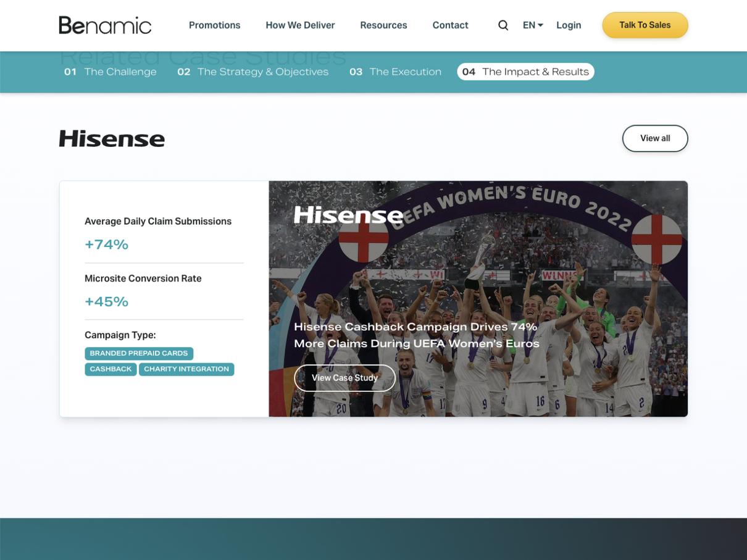Viewport: 747px width, 560px height.
Task: Click the Talk To Sales button
Action: 645,25
